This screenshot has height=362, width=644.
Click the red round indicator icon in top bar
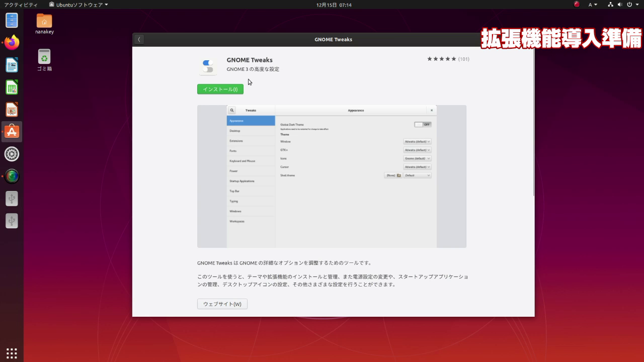(x=577, y=5)
